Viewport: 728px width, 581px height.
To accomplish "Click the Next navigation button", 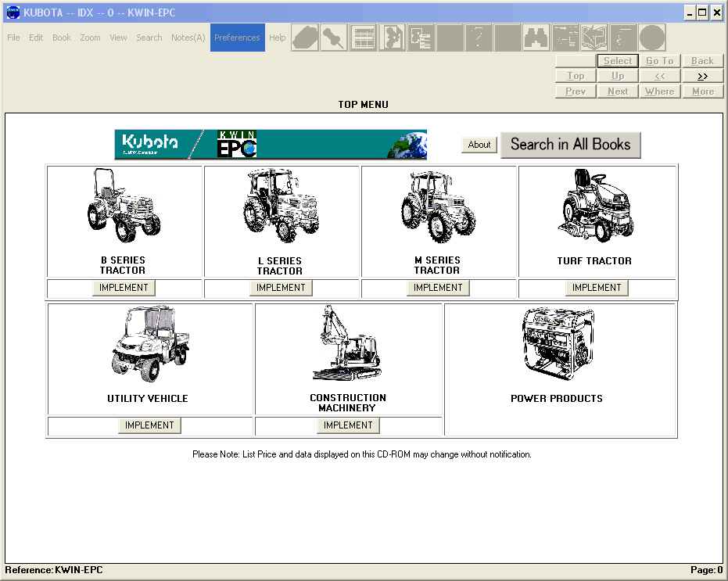I will click(x=618, y=91).
